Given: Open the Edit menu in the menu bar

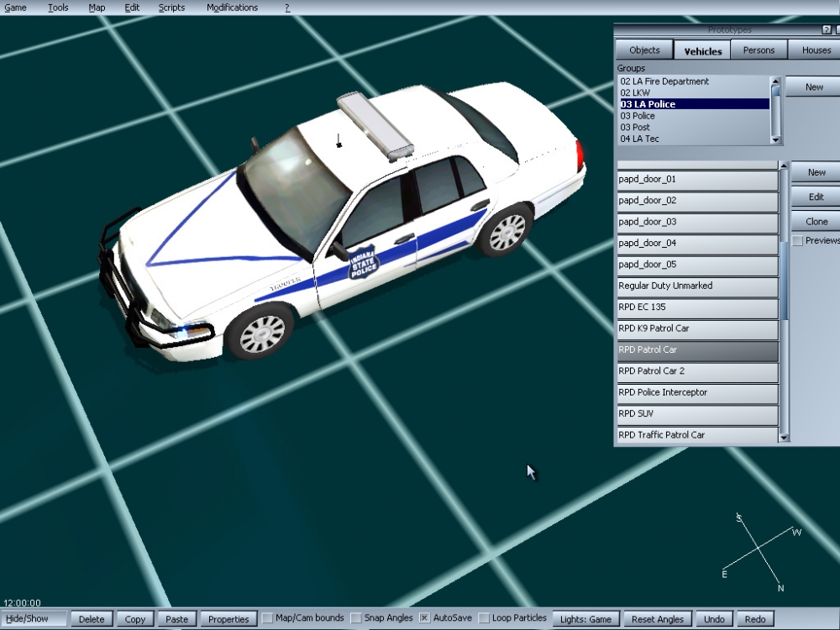Looking at the screenshot, I should click(132, 8).
